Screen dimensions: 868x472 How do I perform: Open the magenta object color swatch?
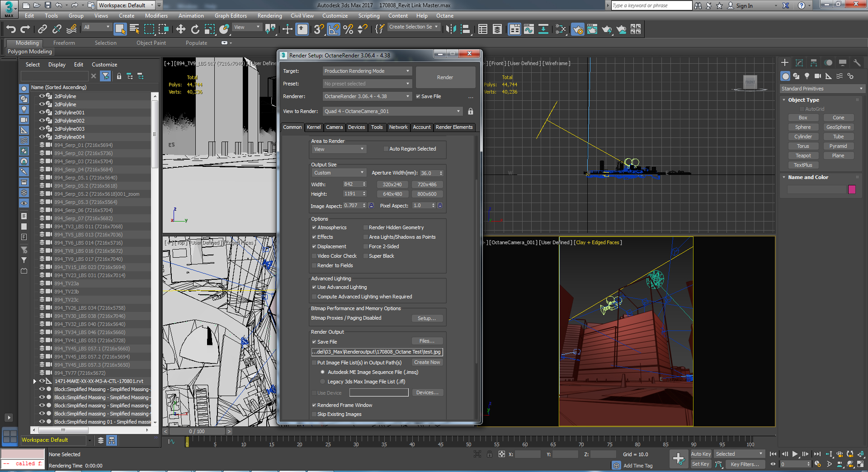(x=852, y=189)
